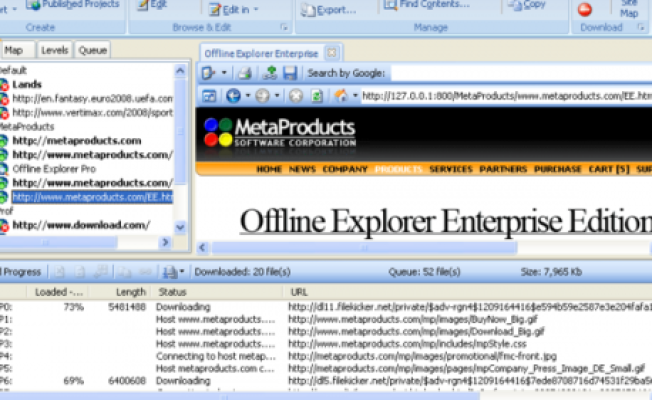The width and height of the screenshot is (652, 400).
Task: Click the Search by Google input field
Action: [x=521, y=74]
